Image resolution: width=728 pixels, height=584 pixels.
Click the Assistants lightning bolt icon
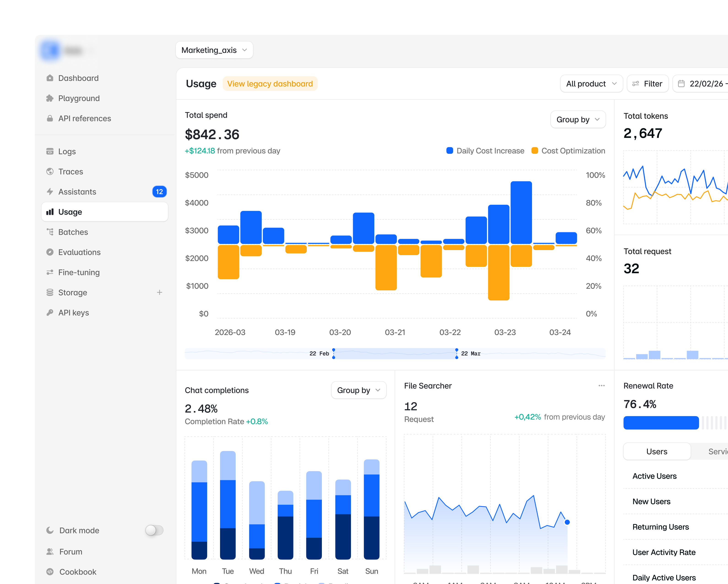pos(50,192)
